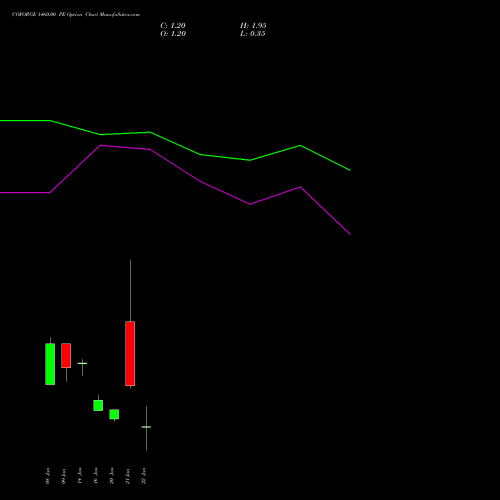Click the "20 Jan" date axis label
The image size is (500, 500).
(x=112, y=476)
